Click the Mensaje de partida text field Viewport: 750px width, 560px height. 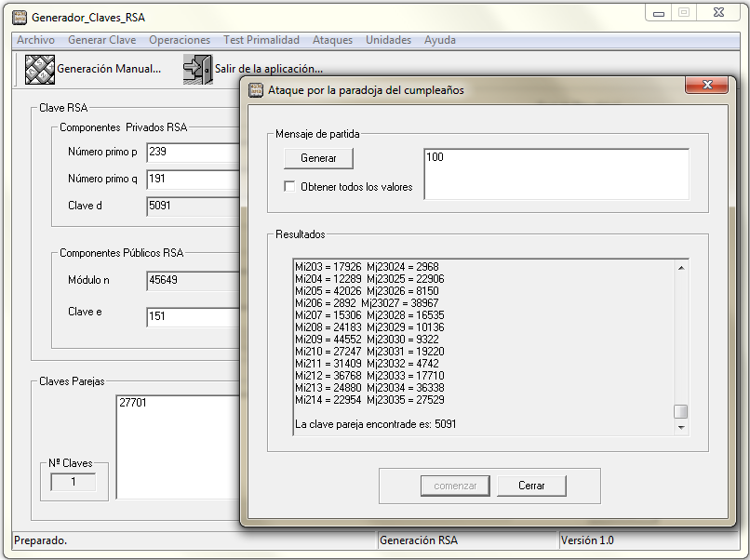[x=555, y=173]
